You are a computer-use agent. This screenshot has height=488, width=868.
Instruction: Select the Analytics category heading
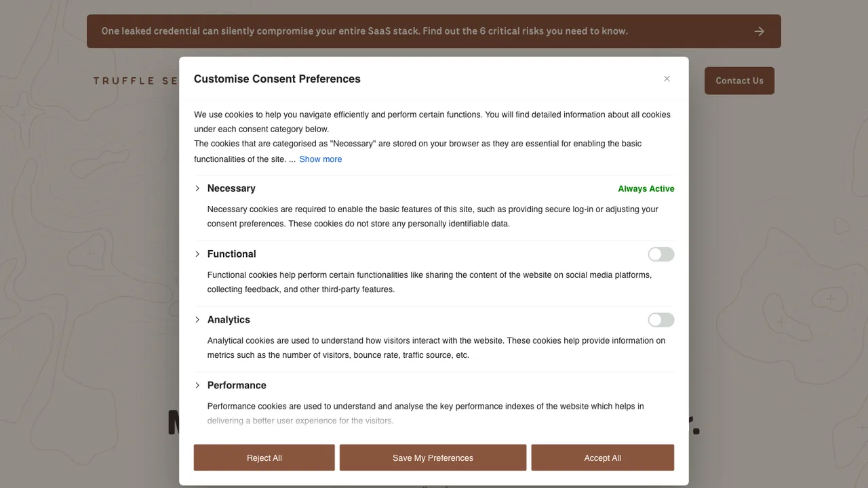(229, 320)
